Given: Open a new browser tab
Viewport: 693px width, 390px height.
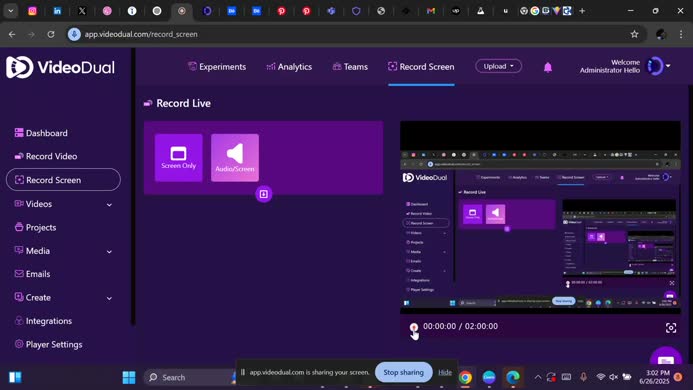Looking at the screenshot, I should 582,11.
